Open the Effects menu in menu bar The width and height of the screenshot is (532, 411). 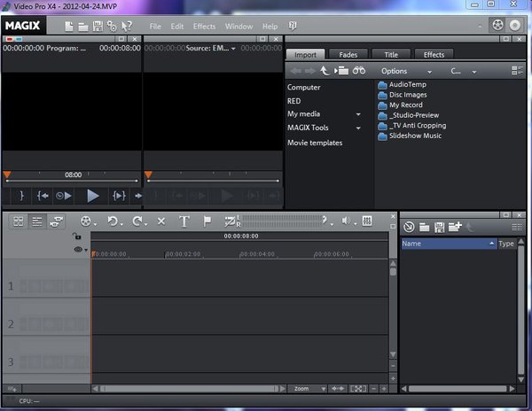coord(204,27)
